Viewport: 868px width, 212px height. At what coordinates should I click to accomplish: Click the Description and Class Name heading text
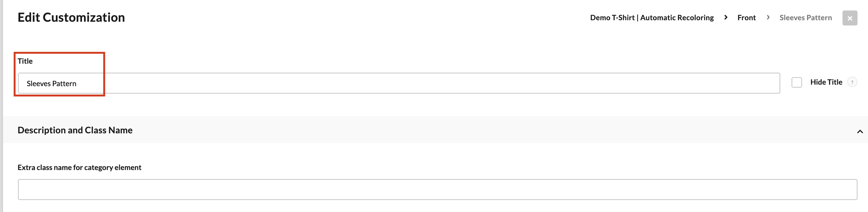pyautogui.click(x=75, y=130)
